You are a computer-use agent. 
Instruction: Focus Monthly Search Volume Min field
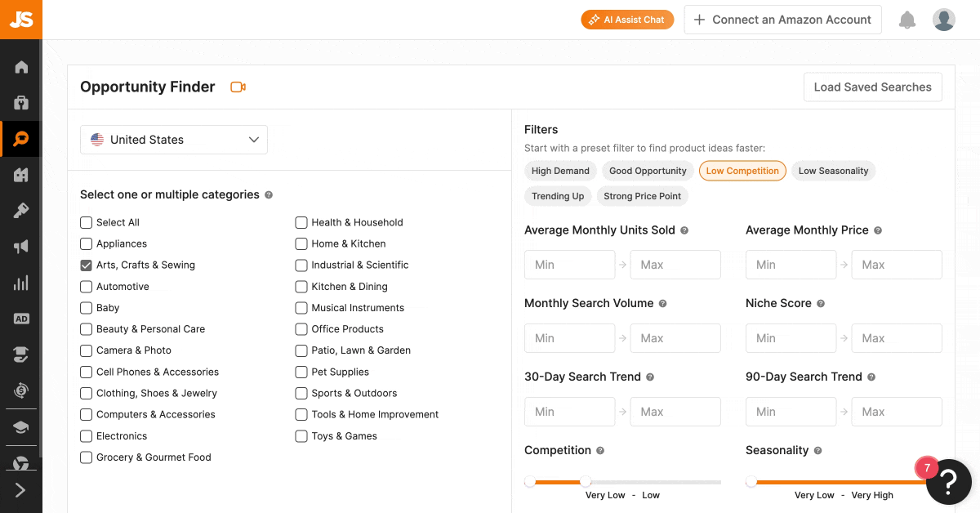[x=569, y=338]
